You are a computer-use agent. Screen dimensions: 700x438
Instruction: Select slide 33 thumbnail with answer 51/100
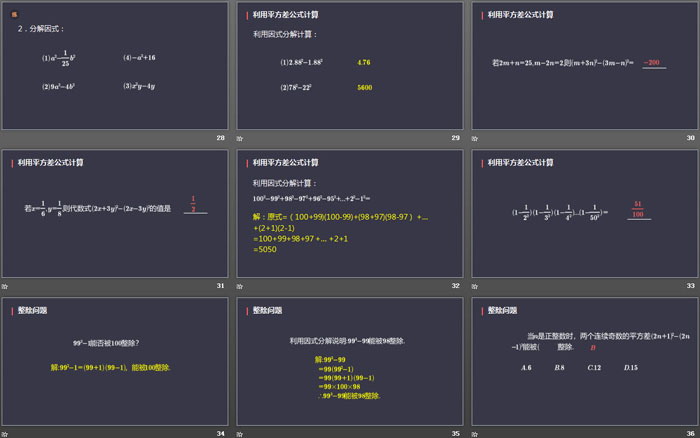pos(585,213)
